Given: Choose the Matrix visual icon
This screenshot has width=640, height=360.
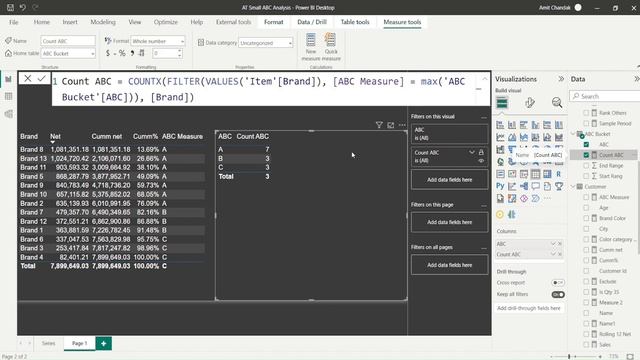Looking at the screenshot, I should (x=547, y=174).
